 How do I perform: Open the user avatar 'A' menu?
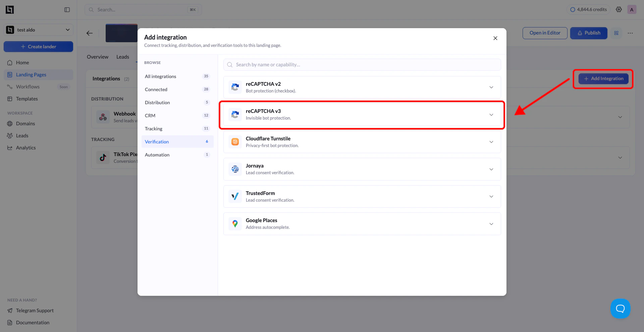tap(632, 9)
